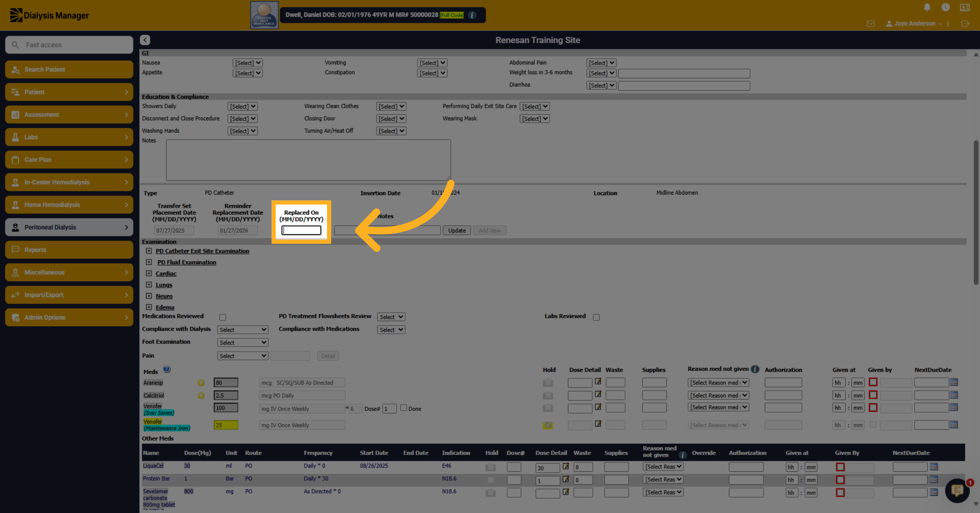The image size is (980, 513).
Task: Click the yellow icon next to Calcitriol
Action: [201, 395]
